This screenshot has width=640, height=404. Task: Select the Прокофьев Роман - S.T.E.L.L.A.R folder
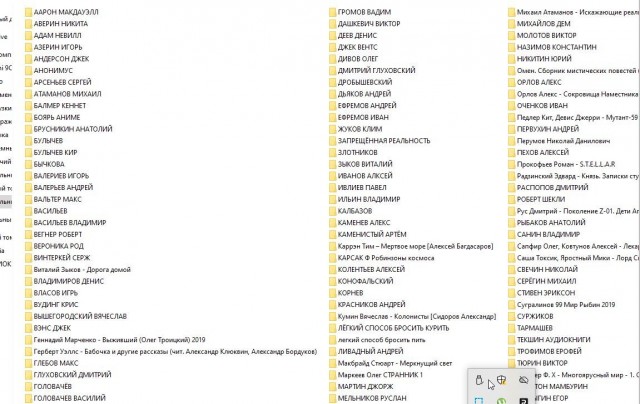(566, 164)
